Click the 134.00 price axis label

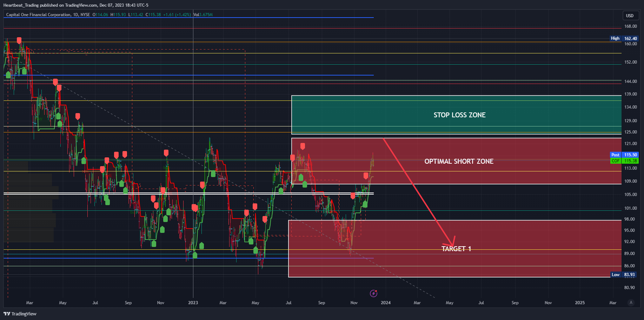[630, 107]
